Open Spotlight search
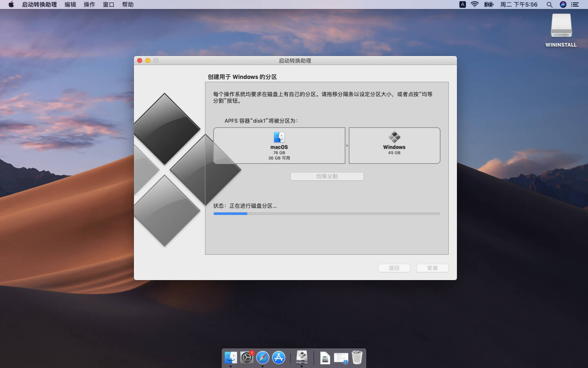Image resolution: width=588 pixels, height=368 pixels. tap(550, 4)
